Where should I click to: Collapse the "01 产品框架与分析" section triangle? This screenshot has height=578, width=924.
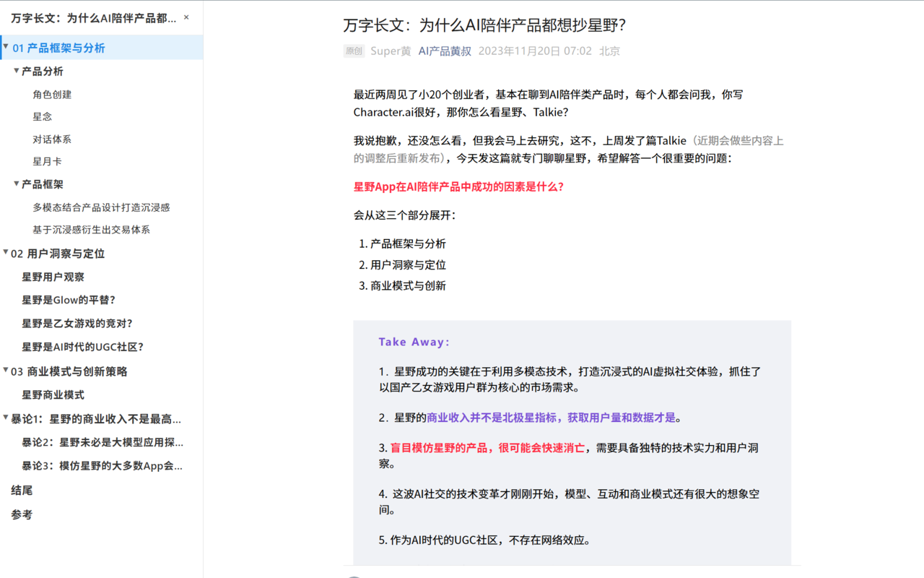click(x=7, y=48)
